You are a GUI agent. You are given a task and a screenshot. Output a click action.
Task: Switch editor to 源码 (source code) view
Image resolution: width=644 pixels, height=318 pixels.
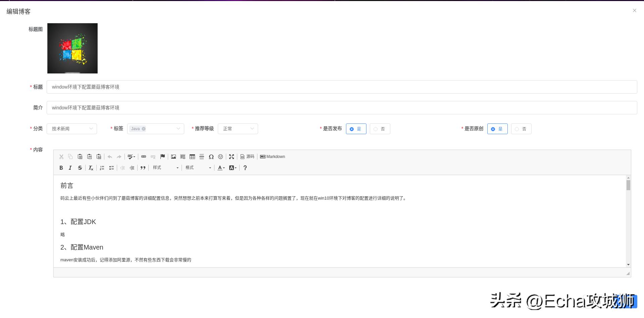247,156
